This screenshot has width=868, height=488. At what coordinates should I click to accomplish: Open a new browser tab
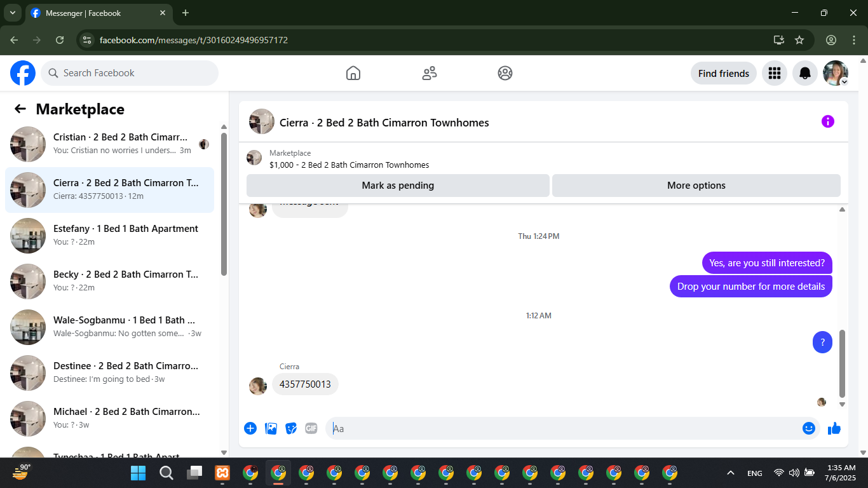click(186, 13)
